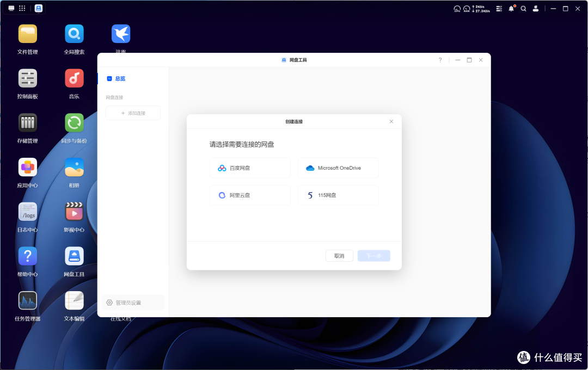
Task: Close the 创建连接 dialog
Action: click(x=391, y=121)
